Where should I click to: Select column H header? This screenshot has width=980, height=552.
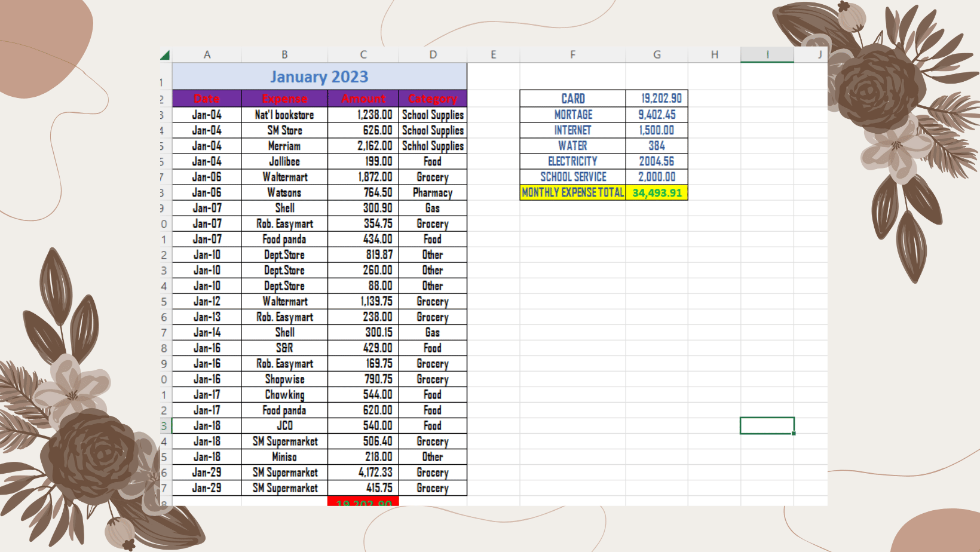(x=714, y=54)
